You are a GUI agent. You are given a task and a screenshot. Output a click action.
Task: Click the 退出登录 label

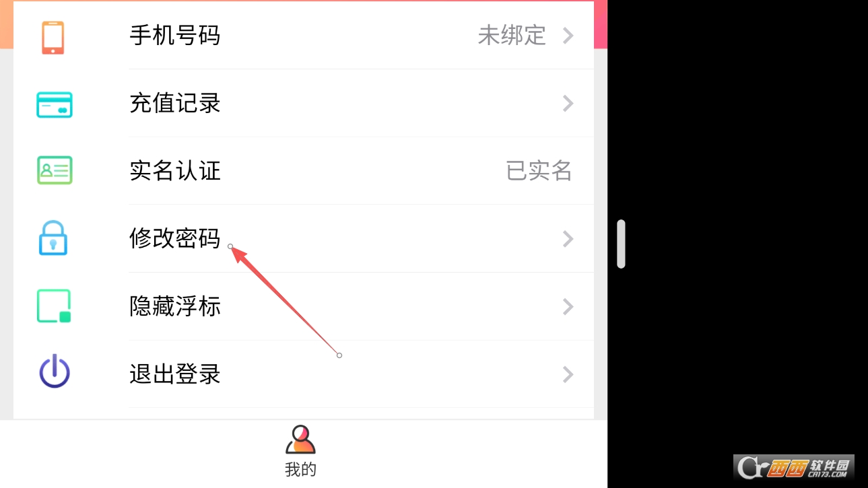pyautogui.click(x=175, y=374)
